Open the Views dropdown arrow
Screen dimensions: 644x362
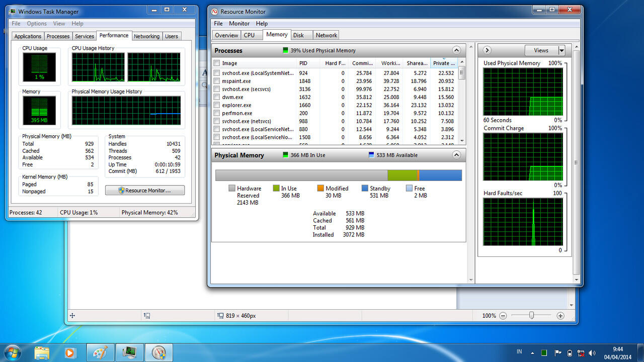[x=561, y=50]
